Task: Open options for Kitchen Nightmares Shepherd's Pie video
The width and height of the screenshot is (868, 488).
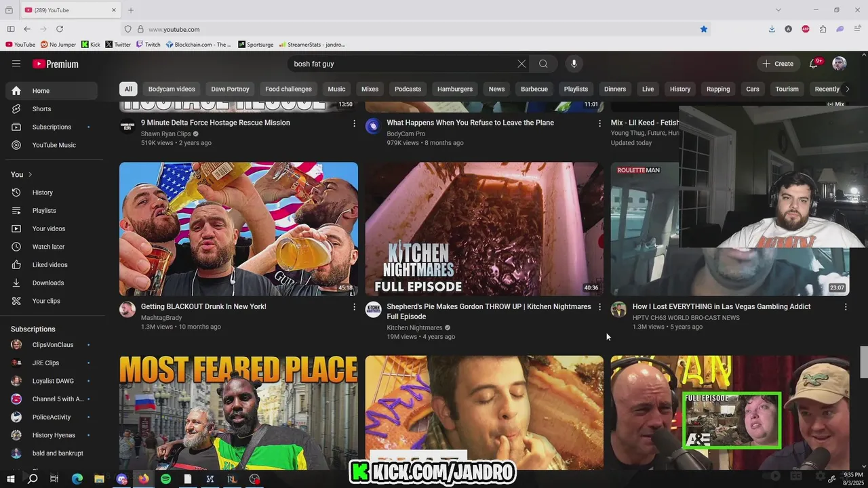Action: 599,307
